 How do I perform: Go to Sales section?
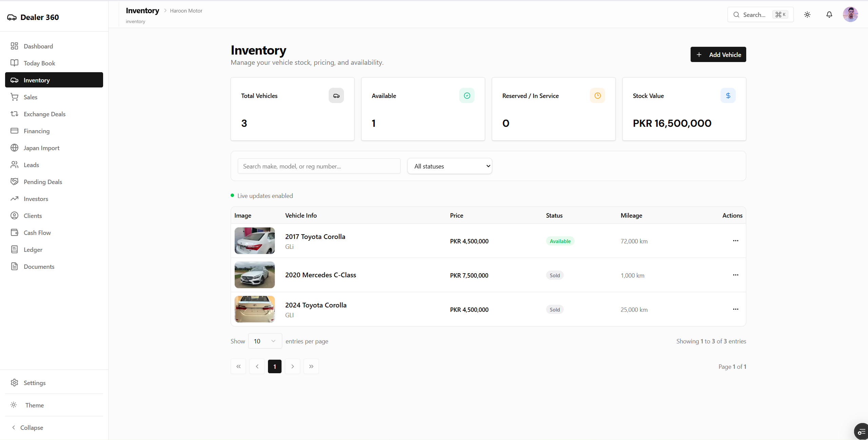54,97
